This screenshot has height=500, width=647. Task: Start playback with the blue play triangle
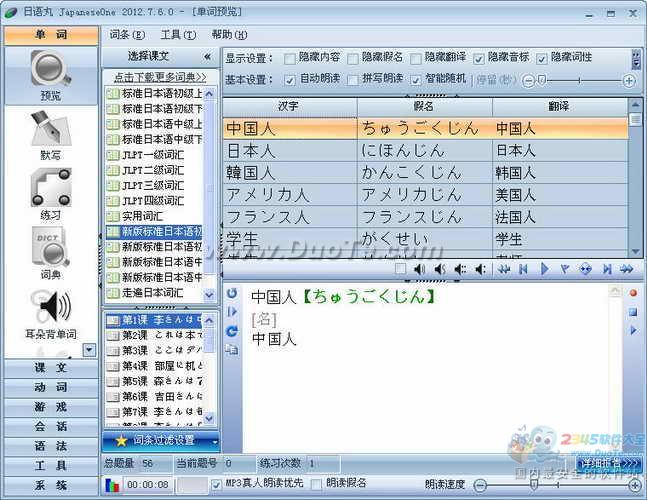click(x=544, y=269)
